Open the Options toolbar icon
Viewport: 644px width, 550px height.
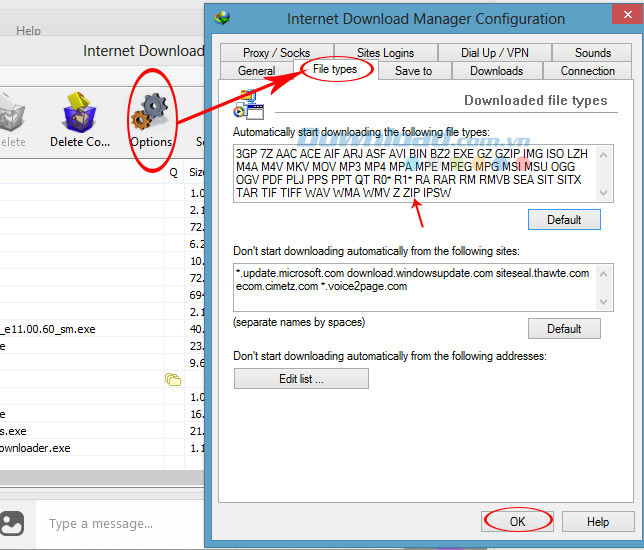[151, 118]
